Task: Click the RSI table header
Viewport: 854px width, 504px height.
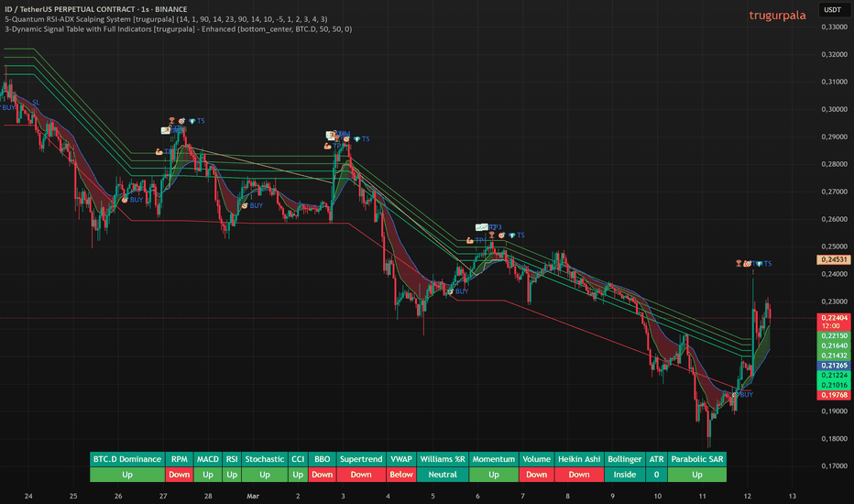Action: [232, 459]
